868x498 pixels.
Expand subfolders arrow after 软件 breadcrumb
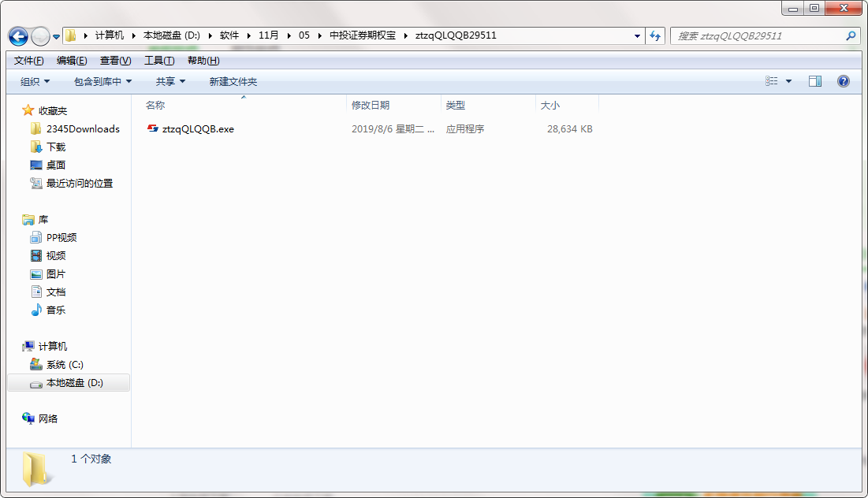tap(248, 35)
